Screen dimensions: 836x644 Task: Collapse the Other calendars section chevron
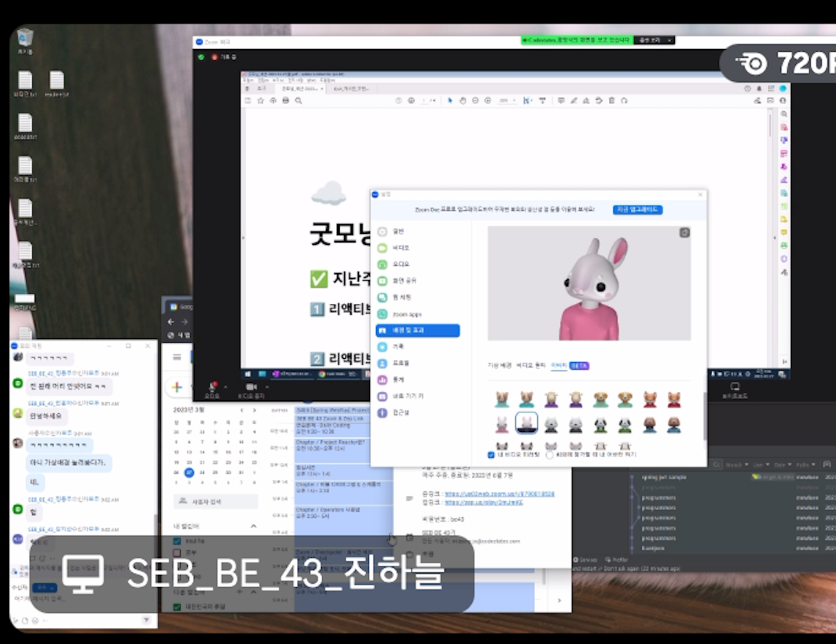tap(254, 592)
